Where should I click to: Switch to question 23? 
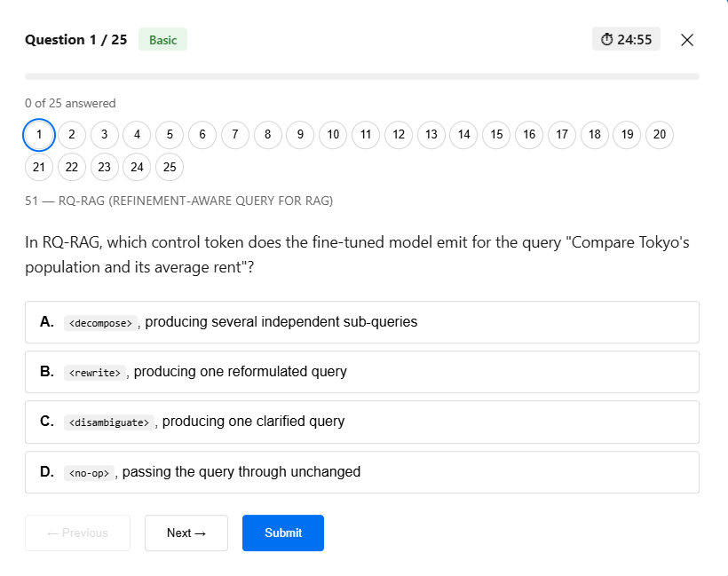pos(105,167)
